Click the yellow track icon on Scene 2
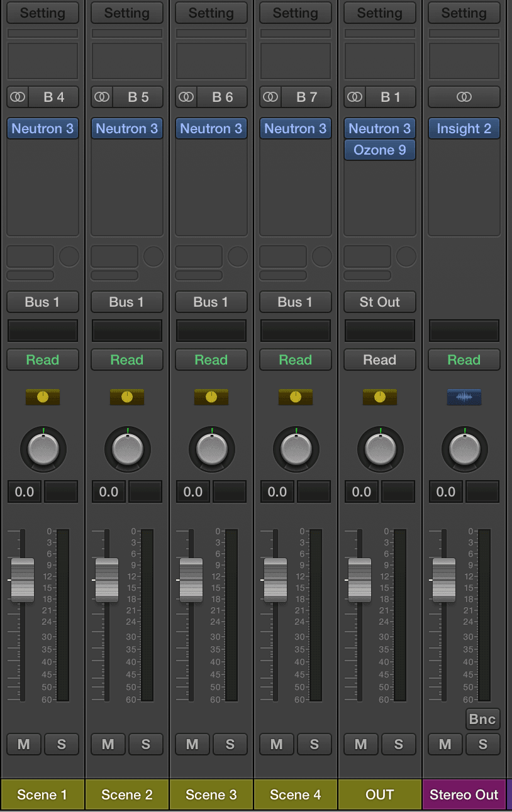Viewport: 512px width, 812px height. point(127,397)
